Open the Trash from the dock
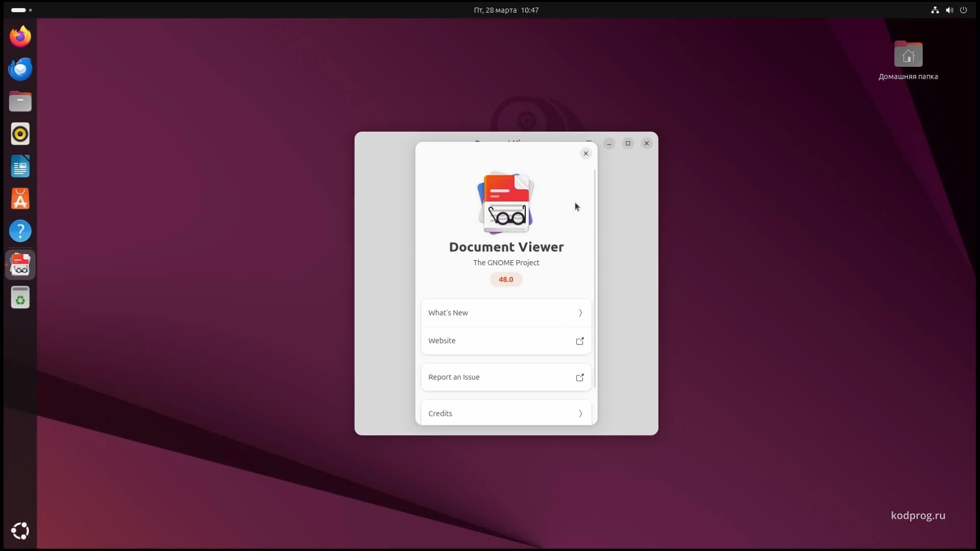 coord(20,297)
